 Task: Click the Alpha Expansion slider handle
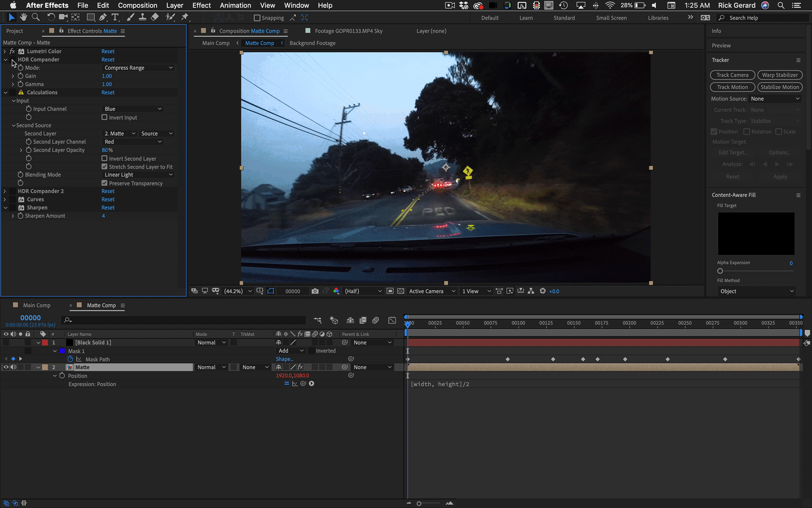pos(720,271)
